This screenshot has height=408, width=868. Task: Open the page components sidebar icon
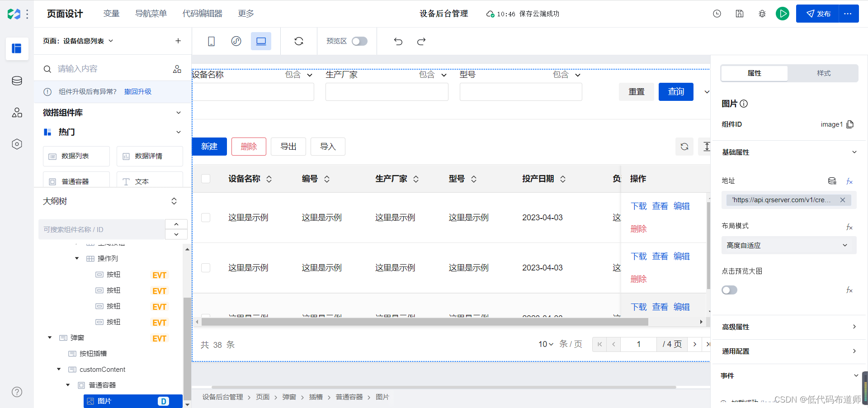point(17,48)
